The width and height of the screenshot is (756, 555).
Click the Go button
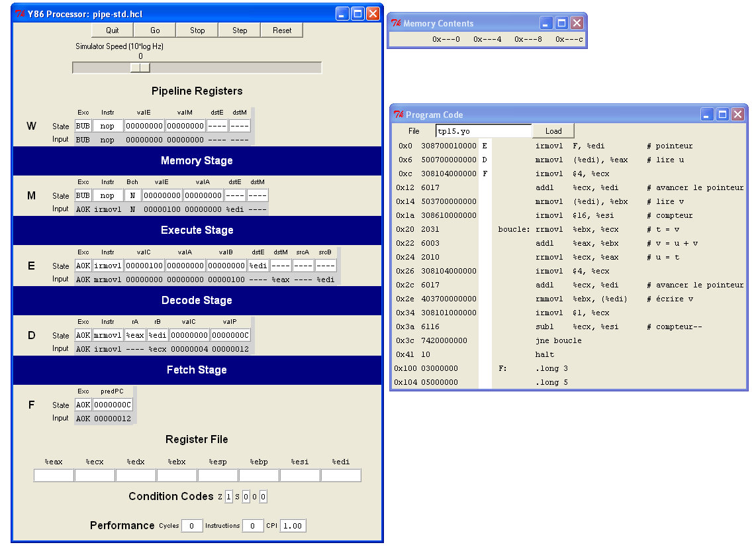(x=155, y=30)
